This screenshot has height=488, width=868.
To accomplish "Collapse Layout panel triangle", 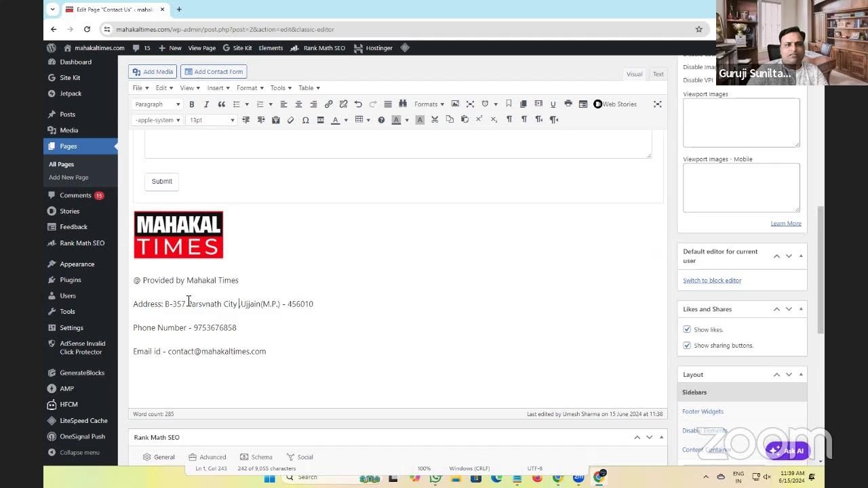I will 801,375.
